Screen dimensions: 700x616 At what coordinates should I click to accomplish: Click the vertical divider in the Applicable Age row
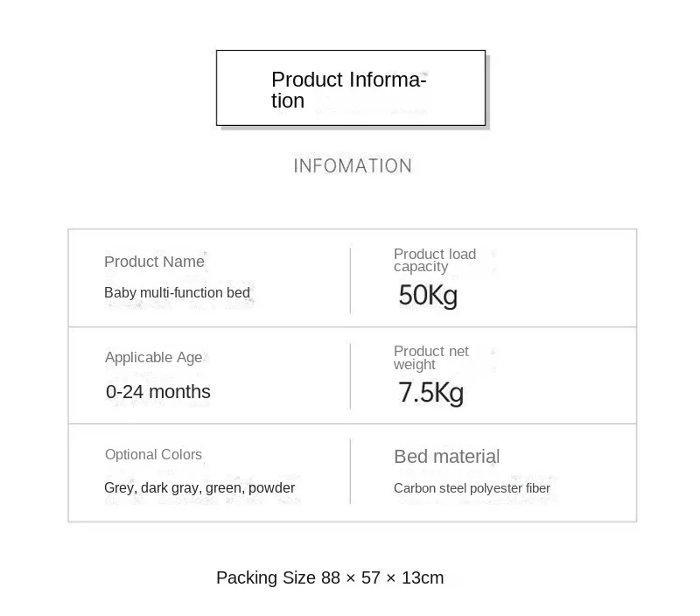351,376
